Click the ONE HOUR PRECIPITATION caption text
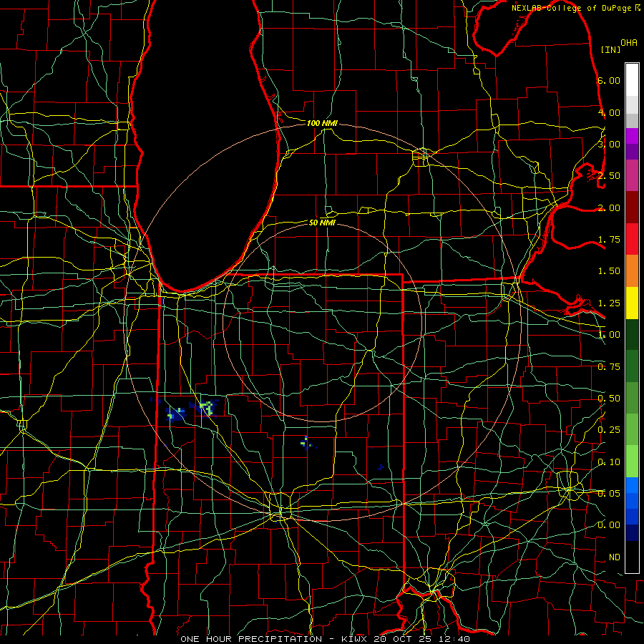Viewport: 644px width, 644px height. coord(251,639)
